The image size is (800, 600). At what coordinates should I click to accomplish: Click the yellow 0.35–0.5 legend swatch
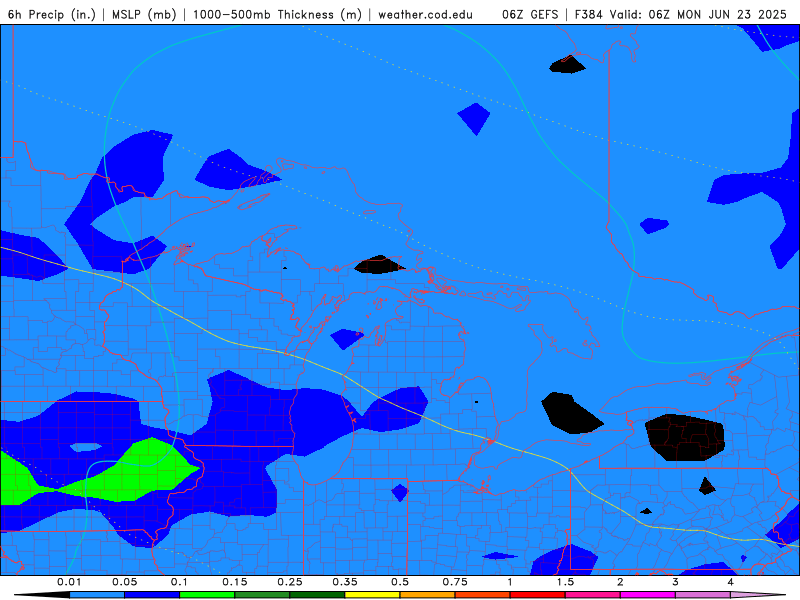tap(372, 595)
